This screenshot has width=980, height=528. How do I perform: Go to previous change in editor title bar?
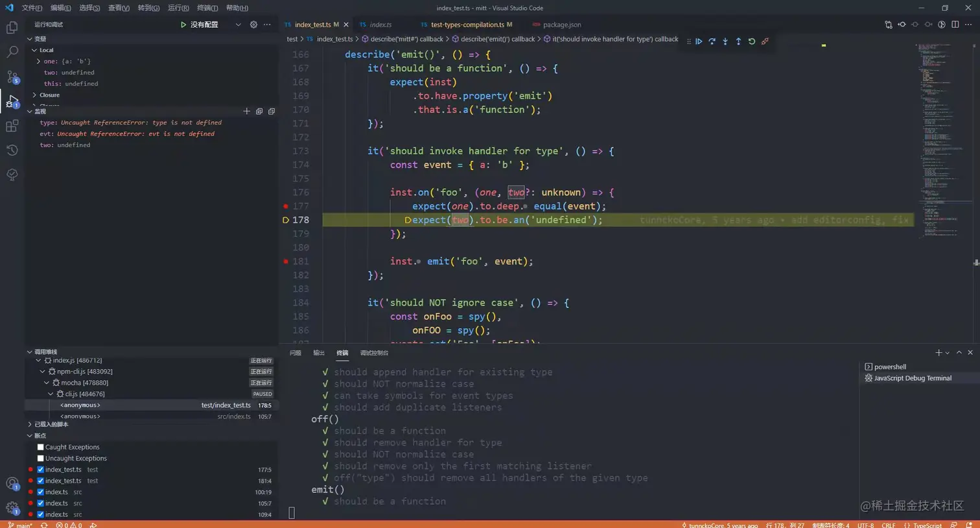tap(902, 25)
